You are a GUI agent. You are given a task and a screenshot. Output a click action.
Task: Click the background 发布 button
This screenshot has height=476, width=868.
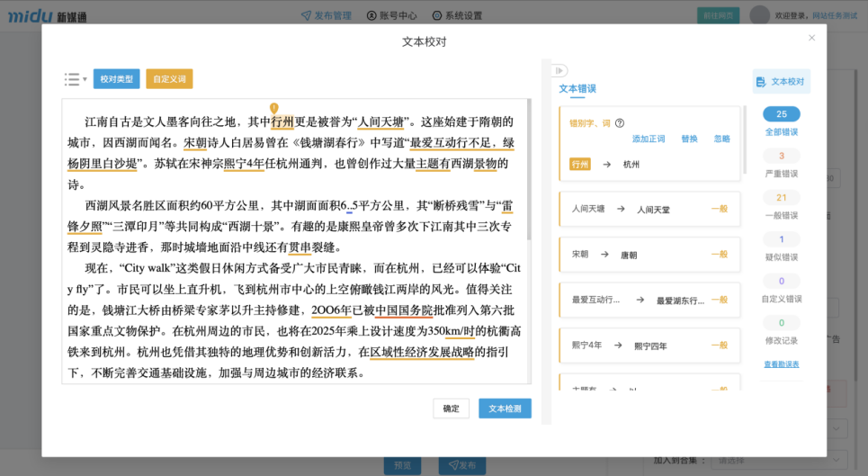[x=462, y=465]
